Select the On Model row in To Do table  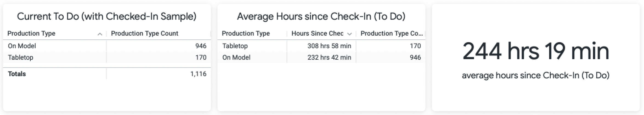[x=107, y=46]
